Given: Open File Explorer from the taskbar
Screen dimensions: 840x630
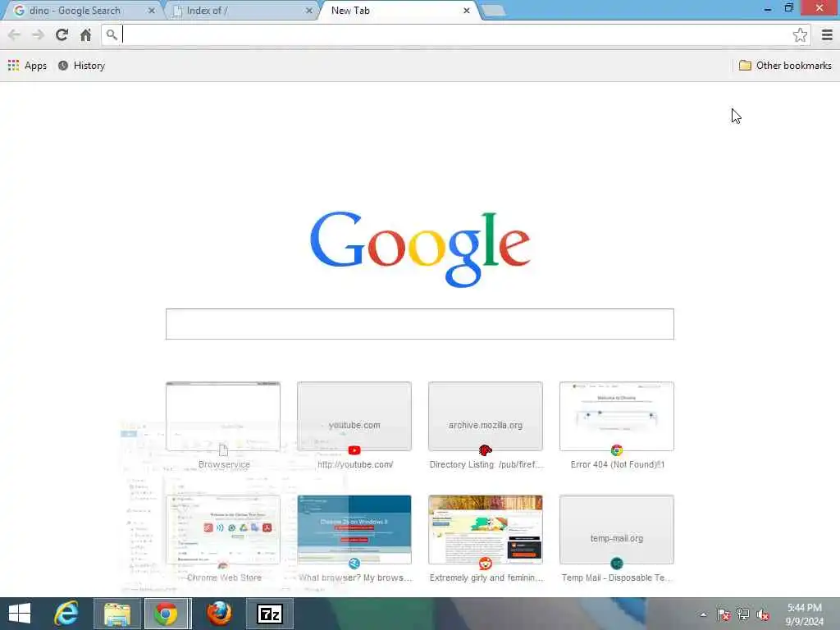Looking at the screenshot, I should pyautogui.click(x=117, y=614).
